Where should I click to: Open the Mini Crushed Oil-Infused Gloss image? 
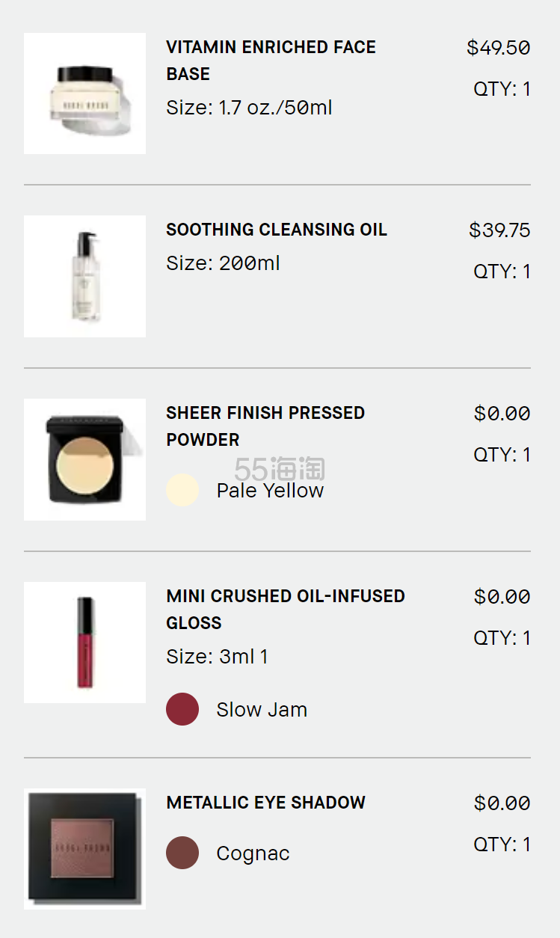[84, 643]
